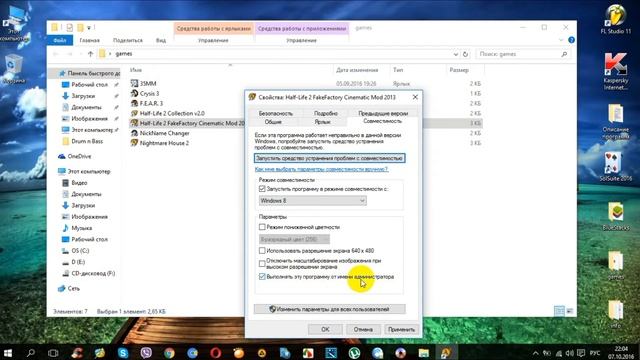This screenshot has height=360, width=640.
Task: Open the Вид ribbon tab
Action: point(161,40)
